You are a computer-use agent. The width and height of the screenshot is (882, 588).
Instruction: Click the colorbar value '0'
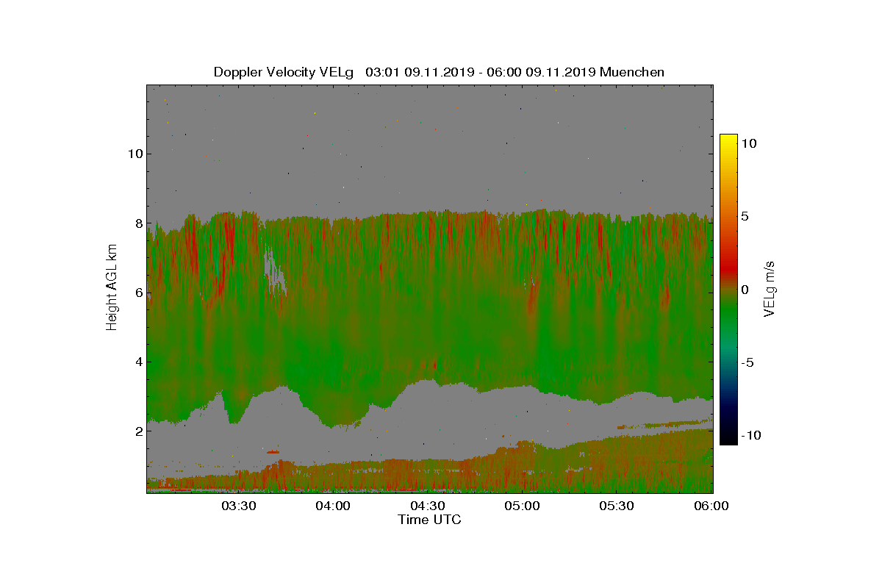pos(745,290)
